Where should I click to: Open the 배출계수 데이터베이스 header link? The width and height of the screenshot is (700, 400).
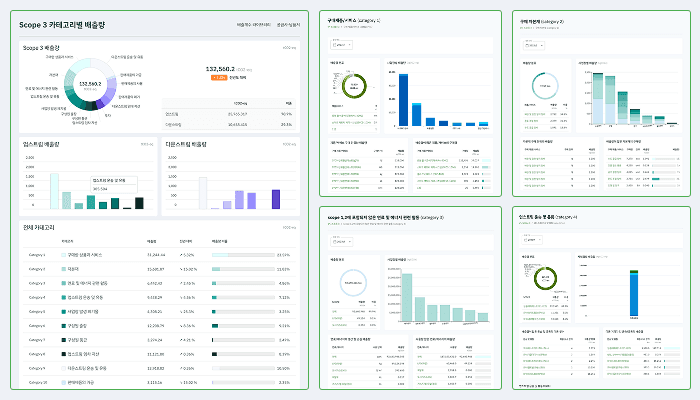pos(253,24)
